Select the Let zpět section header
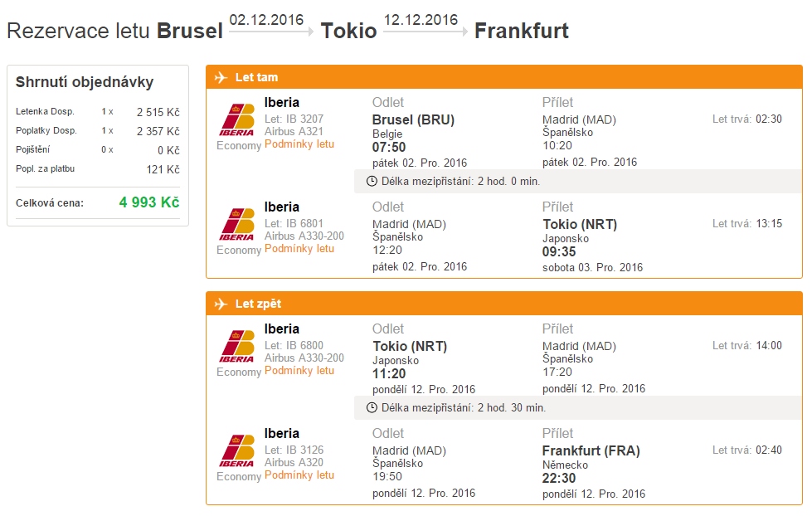Image resolution: width=812 pixels, height=516 pixels. click(504, 304)
